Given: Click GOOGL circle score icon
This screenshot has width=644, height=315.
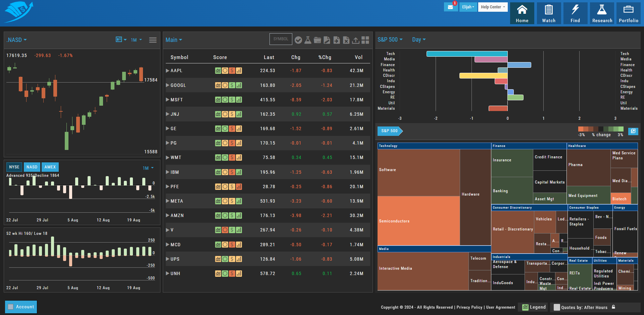Looking at the screenshot, I should (225, 85).
